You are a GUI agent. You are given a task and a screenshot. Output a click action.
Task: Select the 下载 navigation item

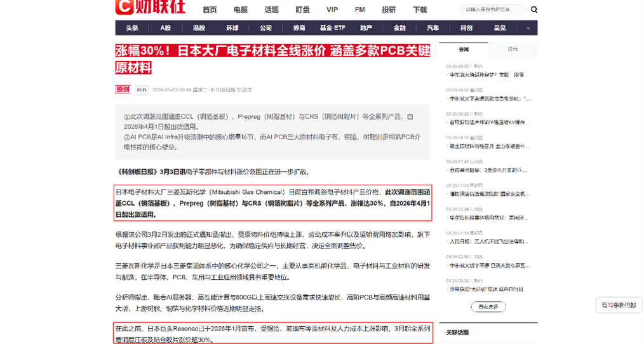click(x=420, y=10)
